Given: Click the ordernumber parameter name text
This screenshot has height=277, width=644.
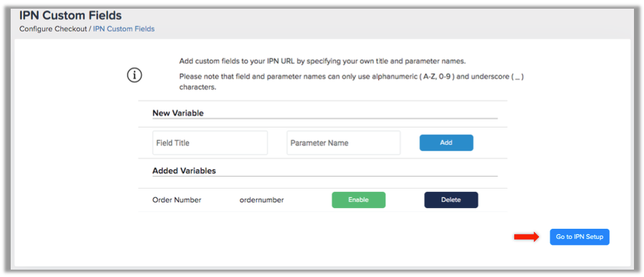Looking at the screenshot, I should [x=261, y=200].
